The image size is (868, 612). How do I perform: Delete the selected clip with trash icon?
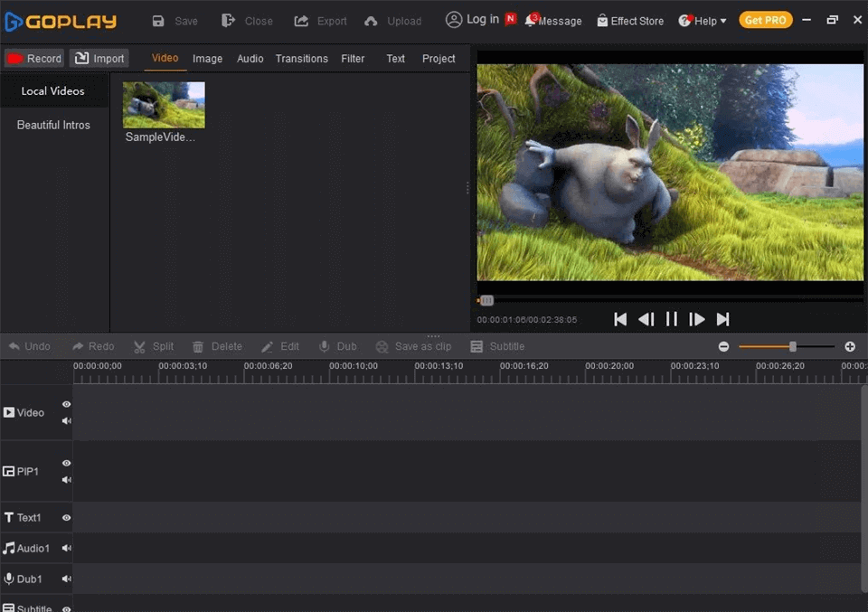point(217,346)
